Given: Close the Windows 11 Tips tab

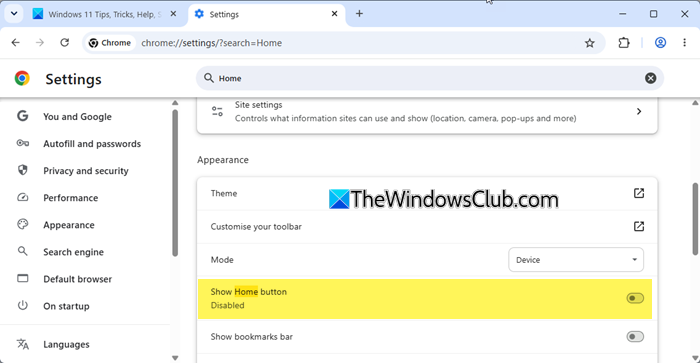Looking at the screenshot, I should tap(173, 14).
